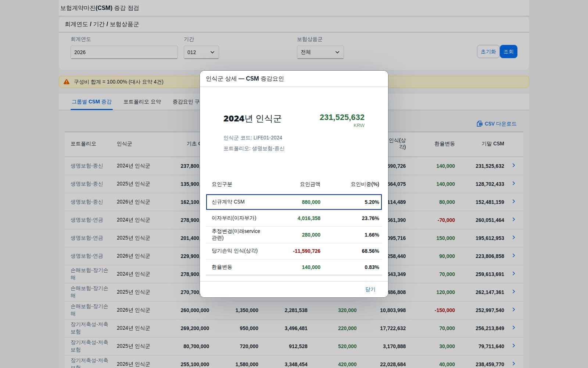588x368 pixels.
Task: Open detail chevron for 생명보험-연금 2024년 row
Action: click(514, 220)
